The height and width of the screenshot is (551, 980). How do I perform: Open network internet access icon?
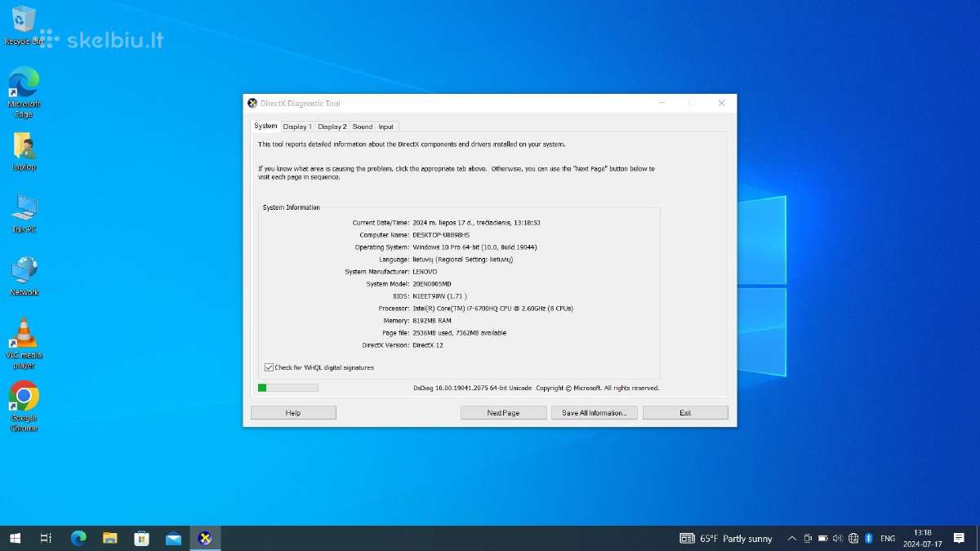point(853,539)
